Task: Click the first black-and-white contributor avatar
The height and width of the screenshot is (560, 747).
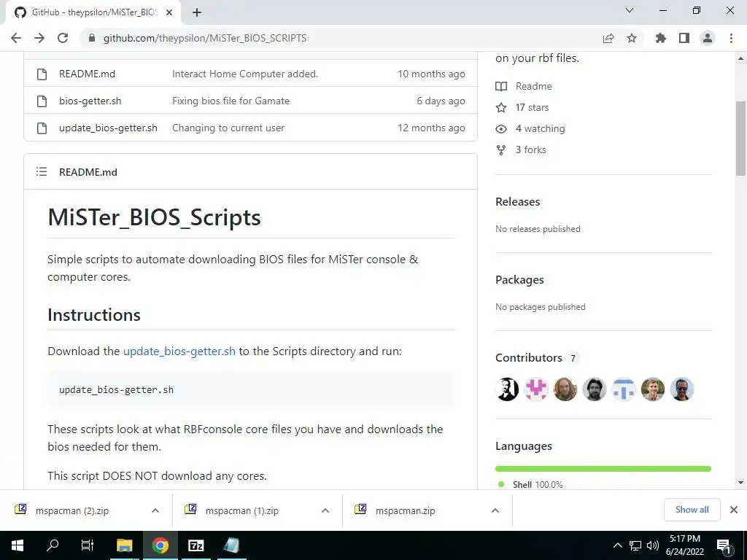Action: (x=507, y=389)
